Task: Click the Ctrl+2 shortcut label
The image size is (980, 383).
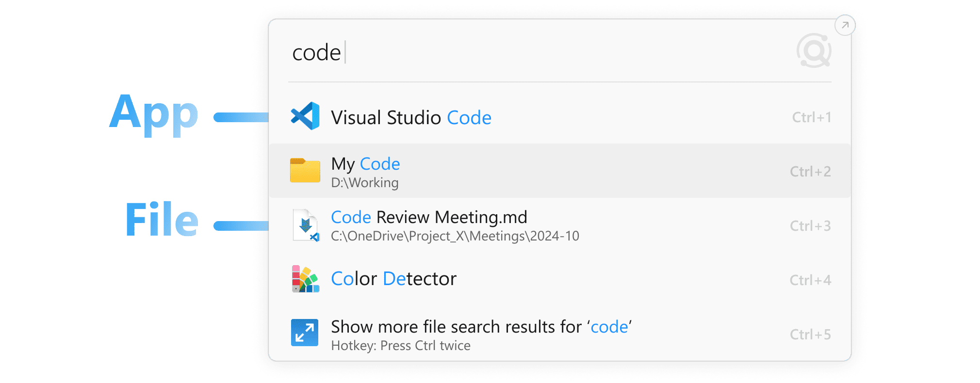Action: click(810, 172)
